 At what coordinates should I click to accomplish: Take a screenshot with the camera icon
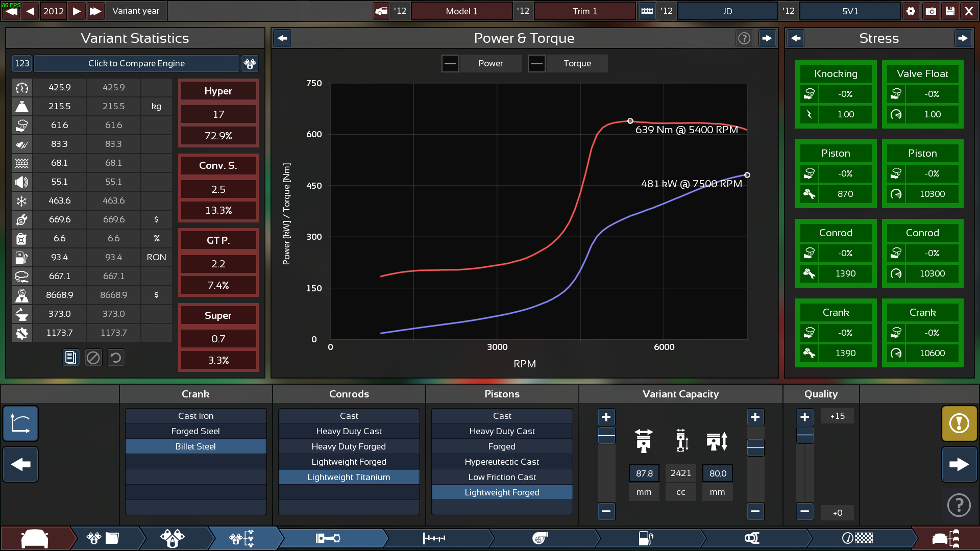[x=930, y=11]
